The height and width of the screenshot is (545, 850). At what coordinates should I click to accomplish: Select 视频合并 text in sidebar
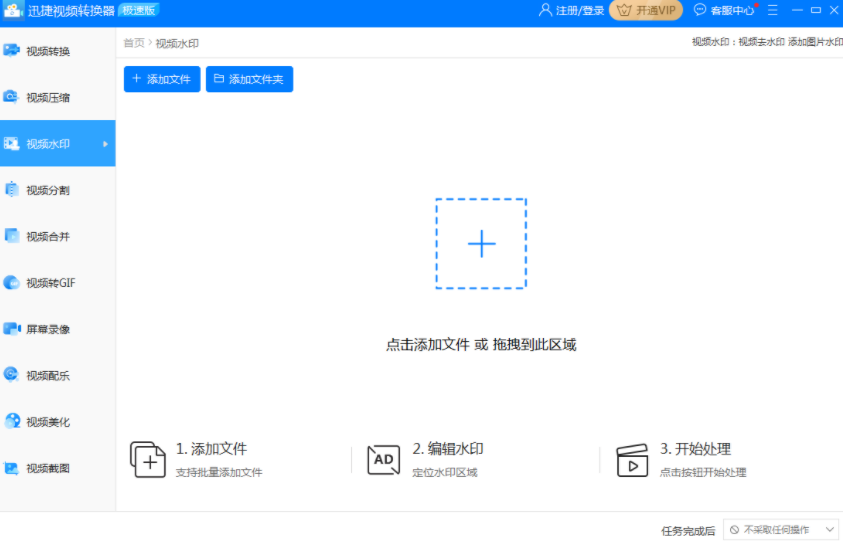[x=48, y=236]
